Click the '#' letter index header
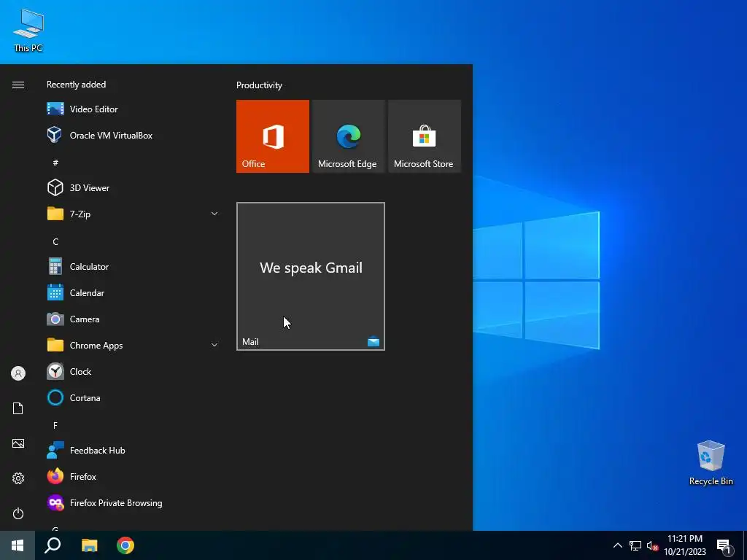This screenshot has height=560, width=747. coord(55,163)
